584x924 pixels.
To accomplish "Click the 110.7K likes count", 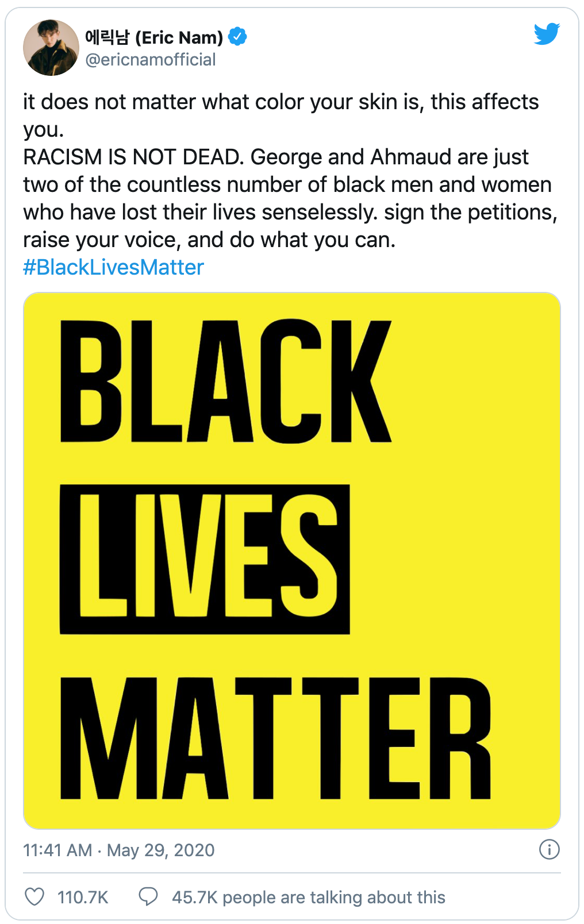I will [83, 897].
